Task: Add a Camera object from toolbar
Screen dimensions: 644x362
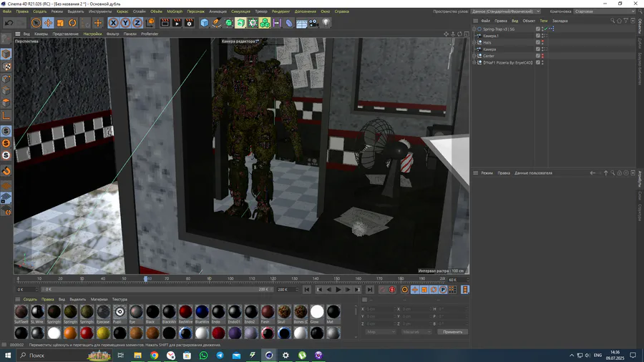Action: coord(313,23)
